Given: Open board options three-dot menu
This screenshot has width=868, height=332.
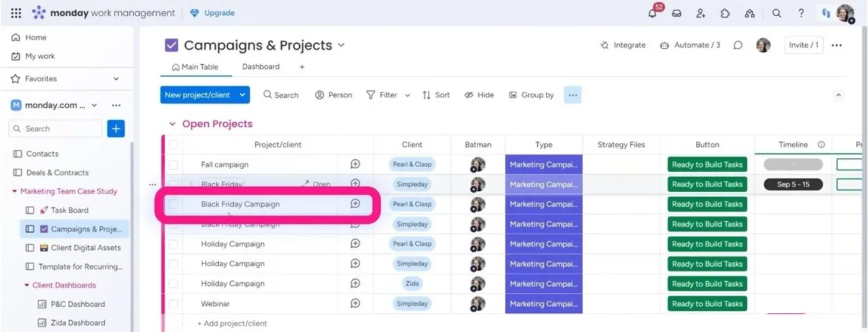Looking at the screenshot, I should [x=836, y=45].
